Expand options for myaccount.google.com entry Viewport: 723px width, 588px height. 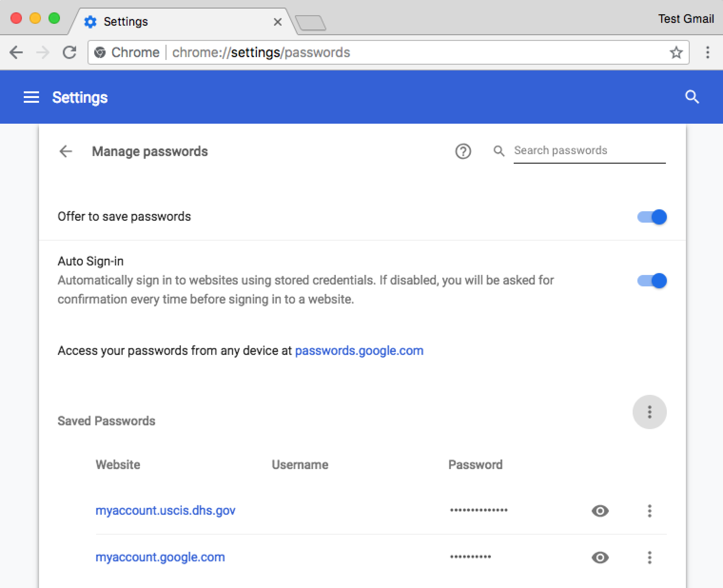tap(650, 558)
